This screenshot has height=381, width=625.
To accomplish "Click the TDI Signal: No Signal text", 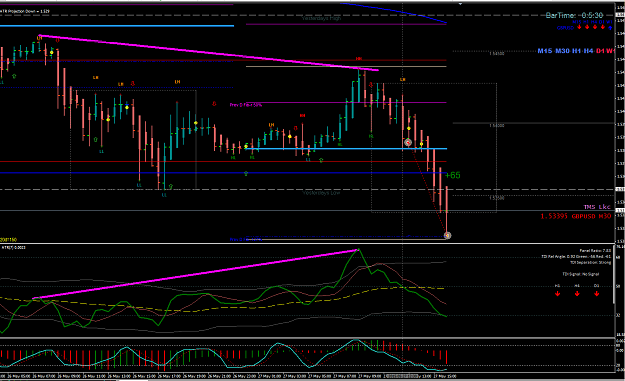I will (580, 274).
